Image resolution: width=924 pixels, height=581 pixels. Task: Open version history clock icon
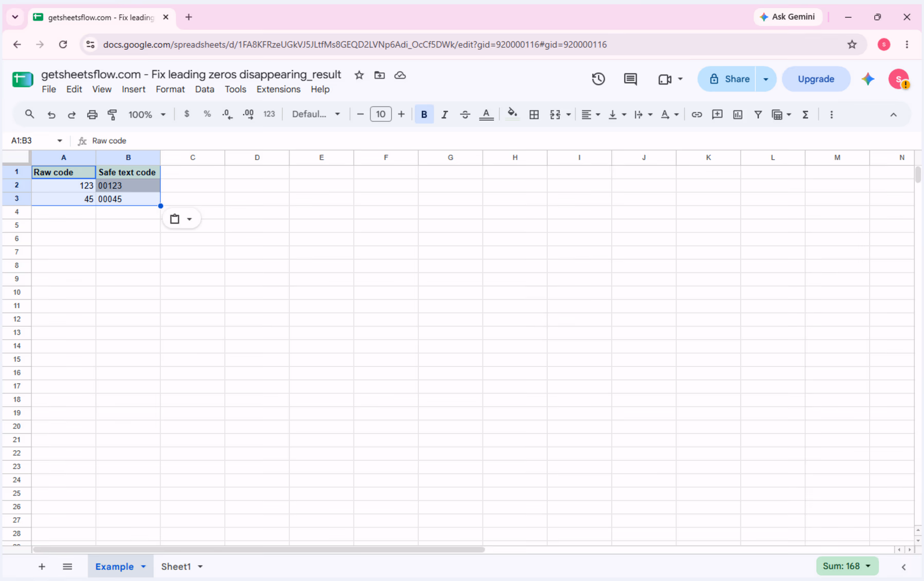pos(598,79)
